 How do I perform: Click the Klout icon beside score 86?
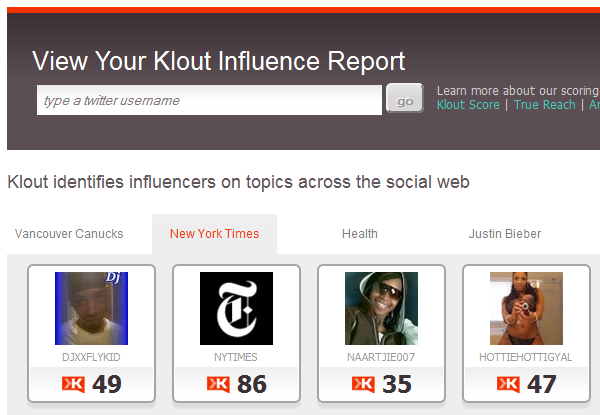click(217, 384)
